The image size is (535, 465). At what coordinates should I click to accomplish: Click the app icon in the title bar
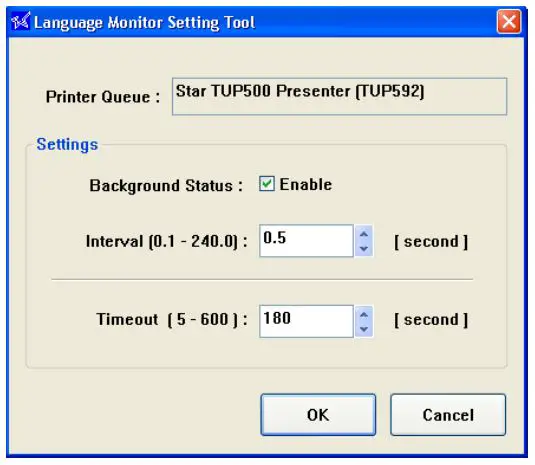coord(20,21)
